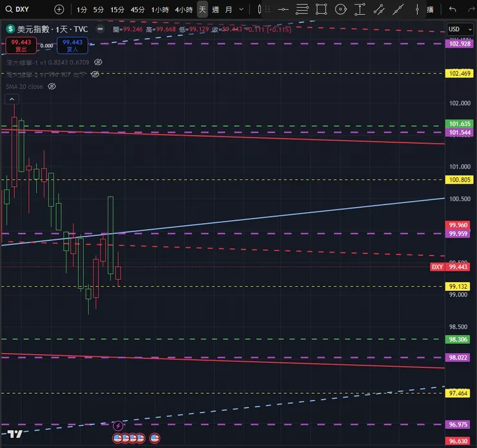Click the minus button beside TVC title
This screenshot has height=448, width=477.
(100, 29)
